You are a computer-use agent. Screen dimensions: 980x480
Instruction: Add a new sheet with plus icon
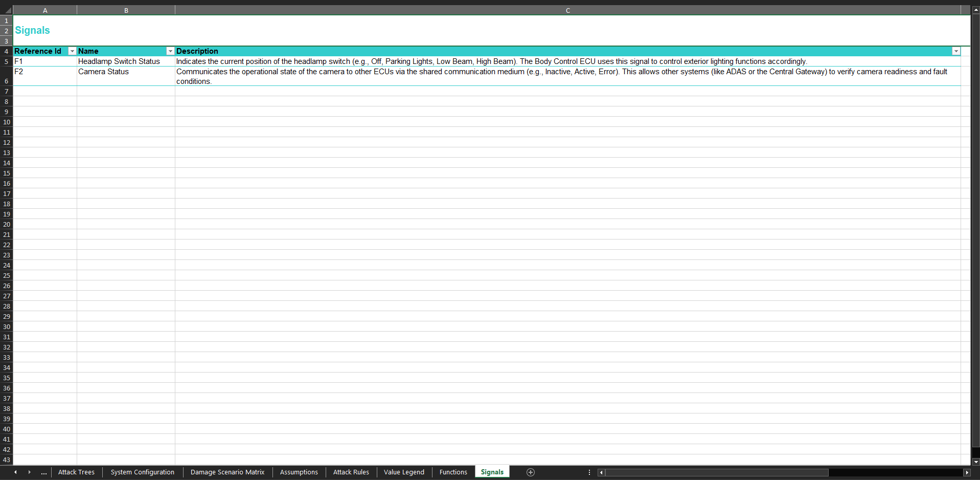[x=531, y=472]
